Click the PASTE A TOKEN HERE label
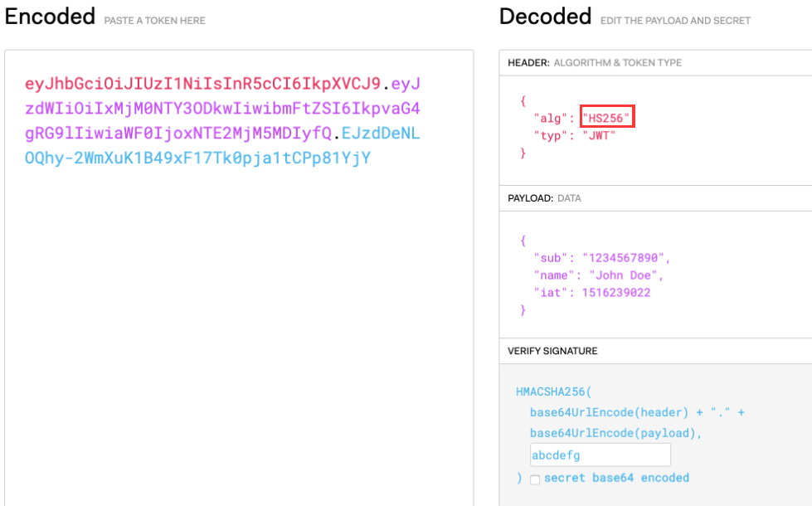The image size is (812, 506). coord(154,20)
